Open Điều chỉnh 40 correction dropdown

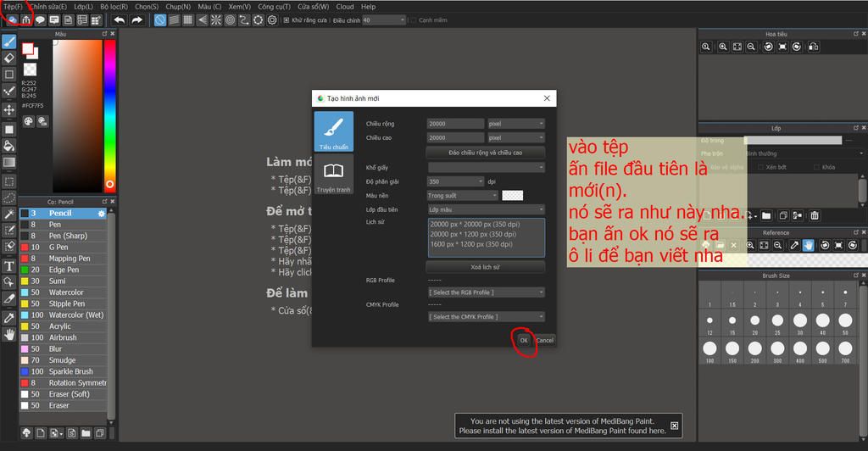pos(384,19)
